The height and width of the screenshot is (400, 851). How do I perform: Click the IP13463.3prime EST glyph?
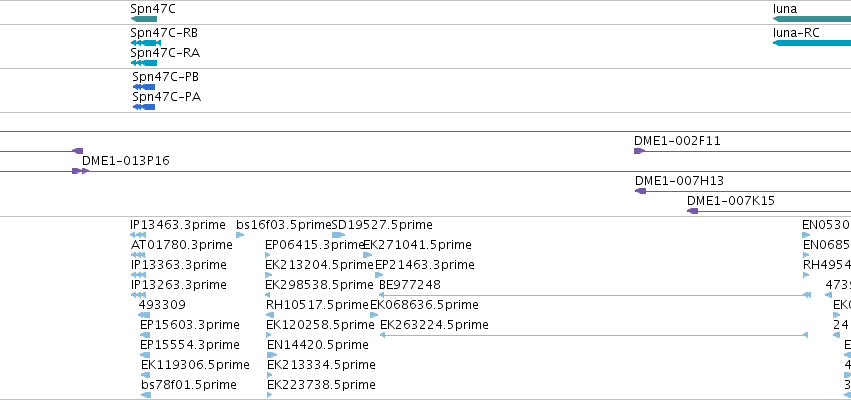[x=138, y=235]
